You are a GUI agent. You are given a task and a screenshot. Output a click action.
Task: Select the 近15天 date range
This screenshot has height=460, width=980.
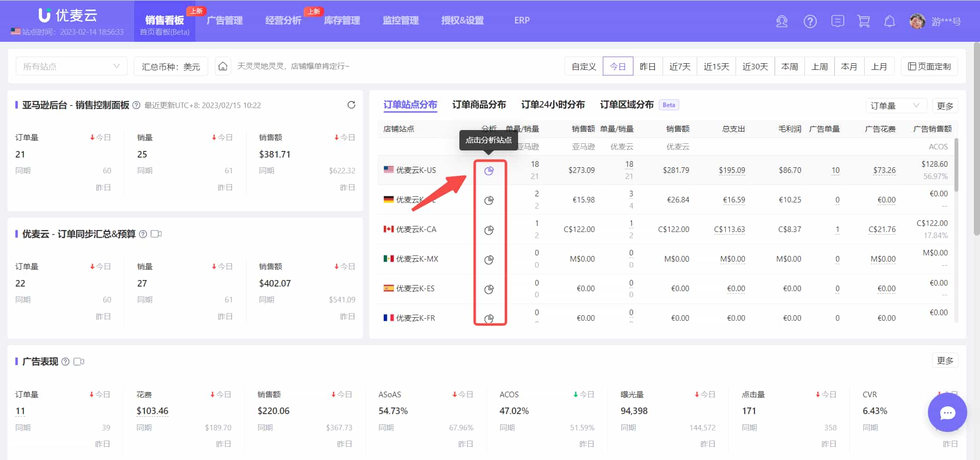tap(717, 66)
